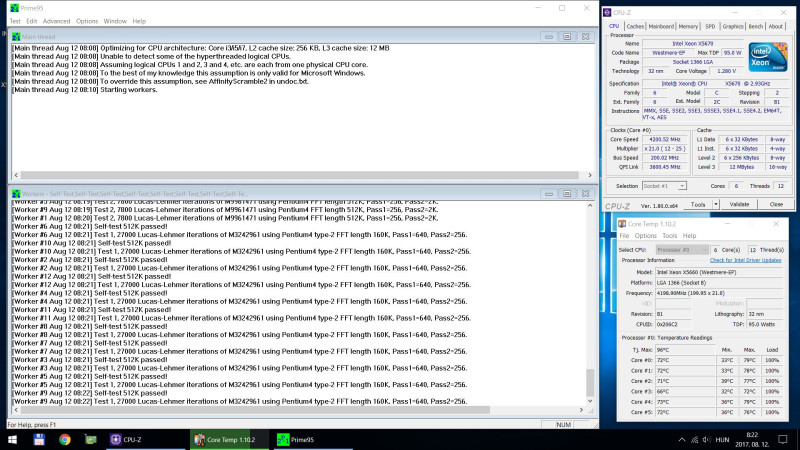Expand the Tools dropdown arrow in CPU-Z
This screenshot has width=800, height=450.
click(716, 205)
